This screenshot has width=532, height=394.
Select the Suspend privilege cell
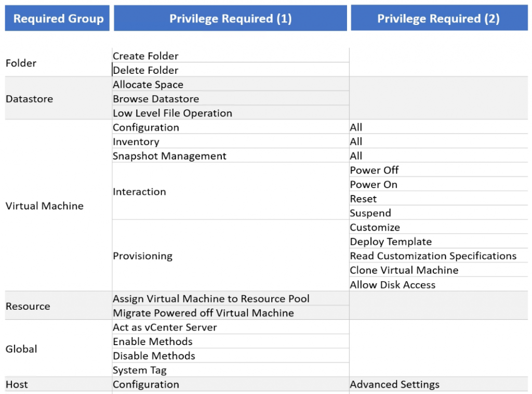coord(370,213)
